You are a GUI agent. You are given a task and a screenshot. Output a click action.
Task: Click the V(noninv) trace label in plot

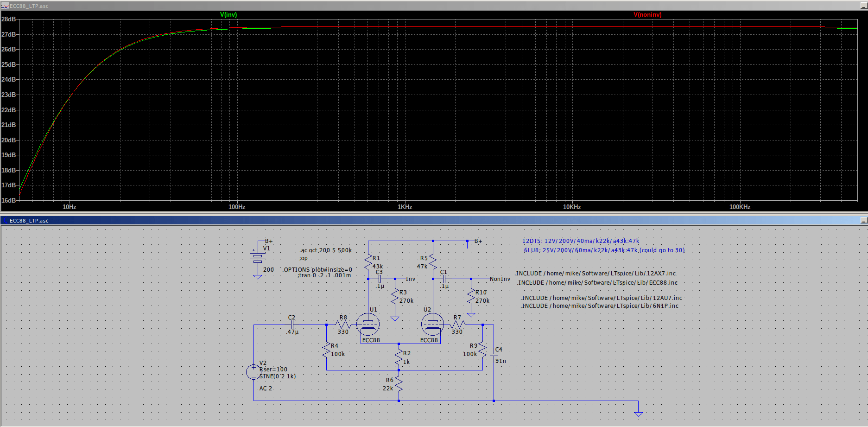[647, 15]
